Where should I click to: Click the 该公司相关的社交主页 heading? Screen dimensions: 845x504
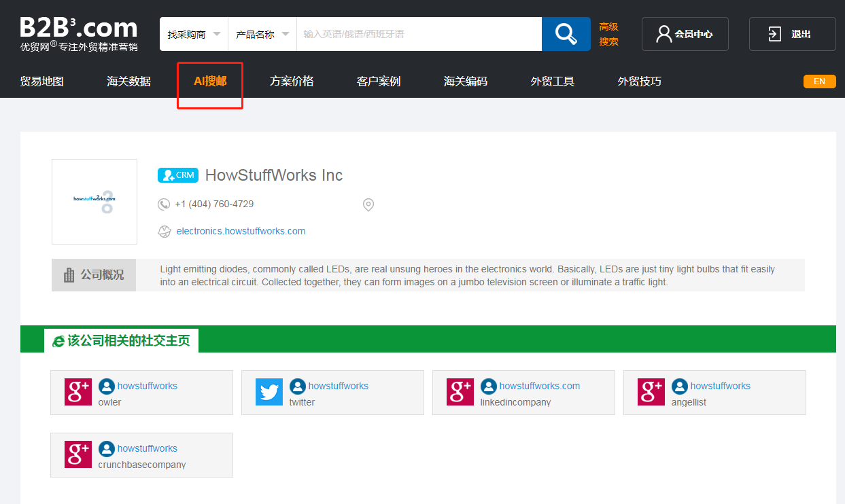pos(129,341)
